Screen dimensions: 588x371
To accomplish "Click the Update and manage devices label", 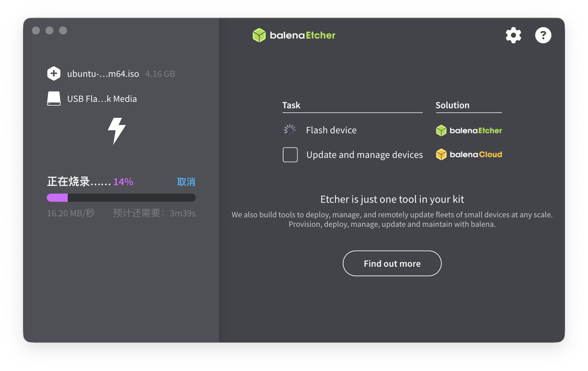I will tap(365, 155).
